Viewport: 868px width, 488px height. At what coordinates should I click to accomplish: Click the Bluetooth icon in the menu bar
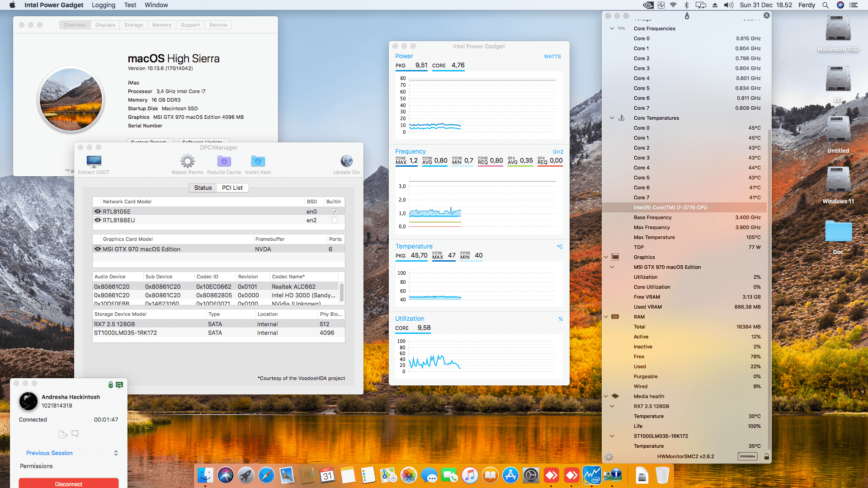click(x=686, y=5)
